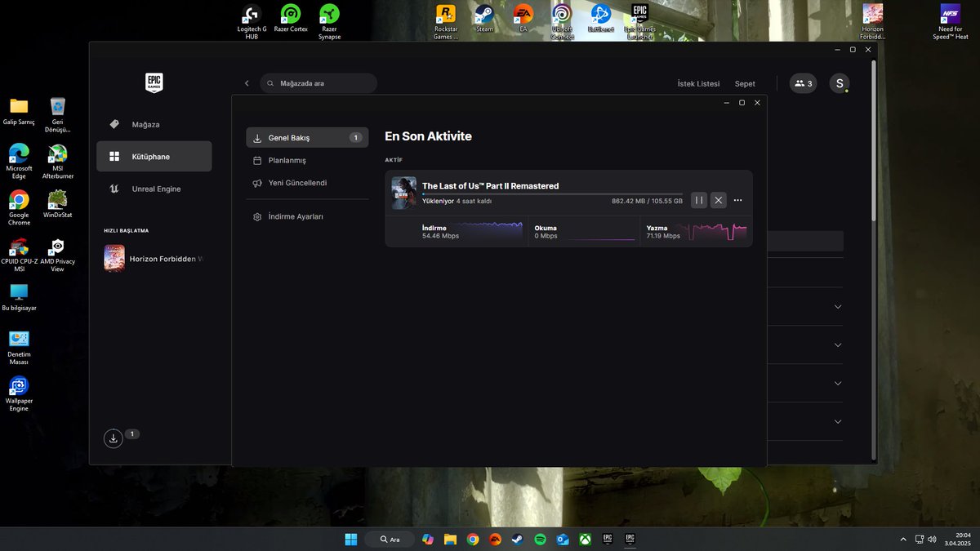
Task: Select Kütüphane in the sidebar
Action: 154,156
